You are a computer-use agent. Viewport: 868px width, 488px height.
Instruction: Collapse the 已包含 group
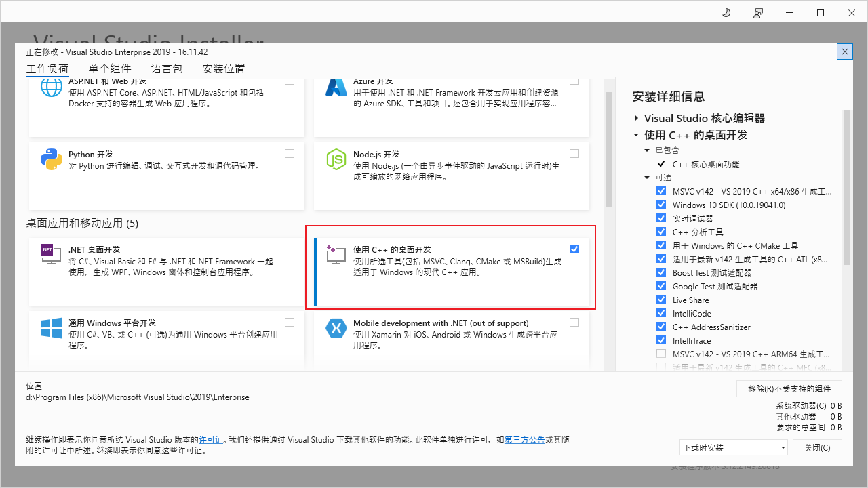648,150
